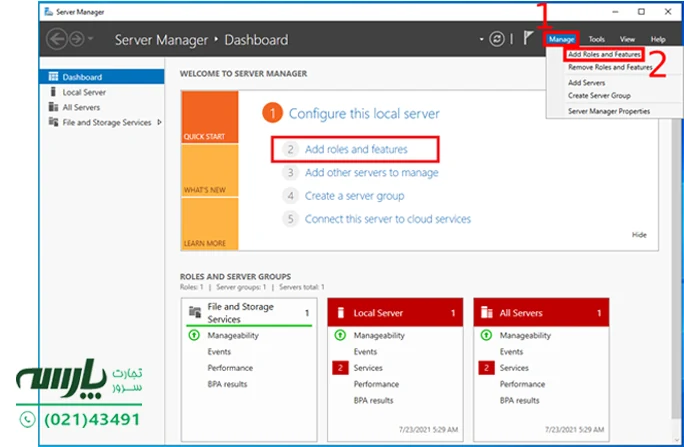Open the Quick Start tile
Viewport: 684px width, 447px height.
point(210,117)
